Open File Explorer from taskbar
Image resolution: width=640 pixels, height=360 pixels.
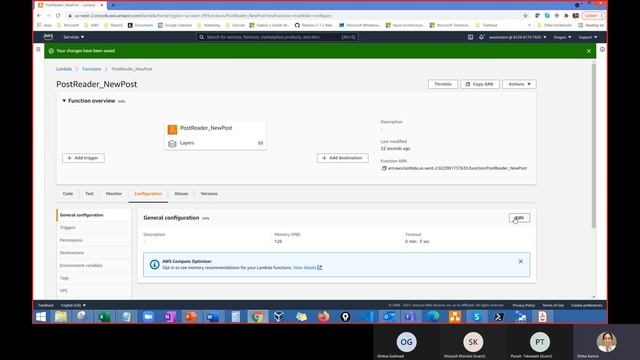(61, 317)
